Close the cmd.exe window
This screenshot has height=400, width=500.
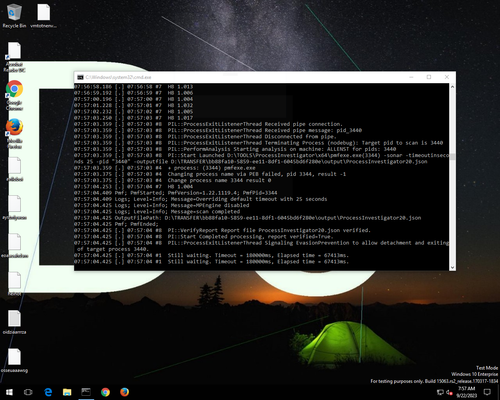[447, 77]
